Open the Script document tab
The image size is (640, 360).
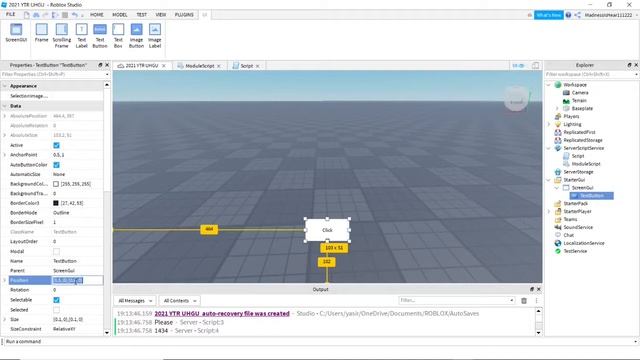pyautogui.click(x=246, y=66)
